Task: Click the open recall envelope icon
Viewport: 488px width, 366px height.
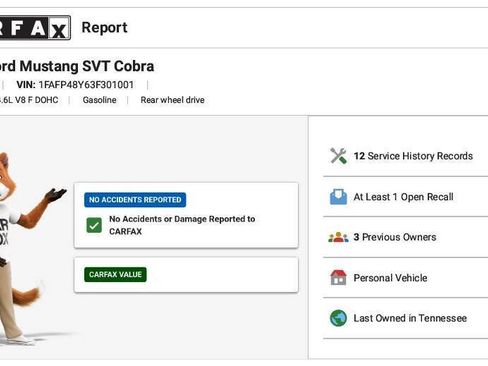Action: (338, 197)
